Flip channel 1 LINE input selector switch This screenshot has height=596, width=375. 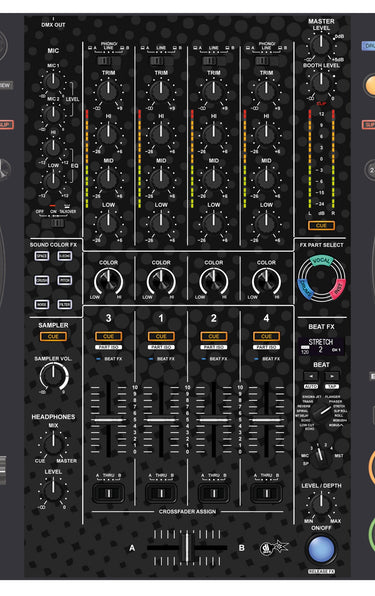[157, 60]
